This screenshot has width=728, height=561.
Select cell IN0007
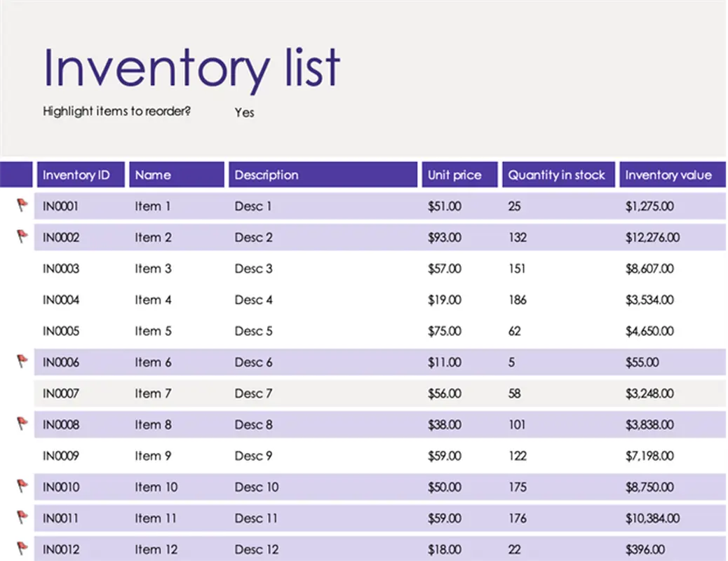(61, 393)
